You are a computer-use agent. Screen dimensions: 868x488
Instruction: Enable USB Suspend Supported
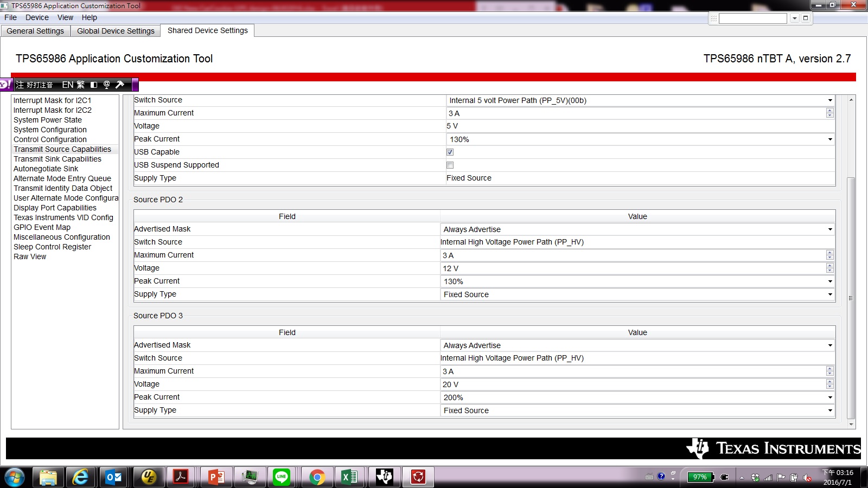[450, 165]
